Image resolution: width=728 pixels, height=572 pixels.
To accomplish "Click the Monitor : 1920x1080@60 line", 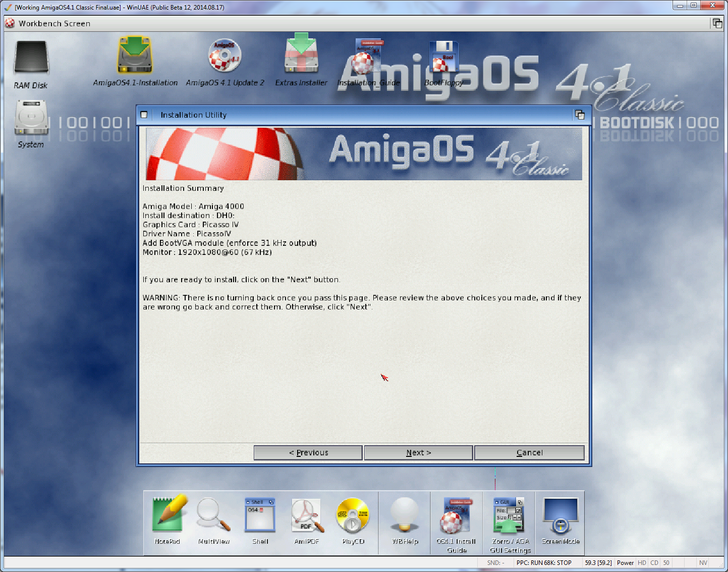I will click(x=207, y=252).
